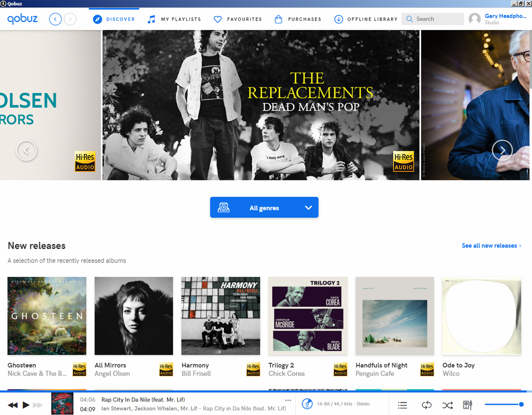Click Hi-Res badge on Olsen banner

(85, 161)
